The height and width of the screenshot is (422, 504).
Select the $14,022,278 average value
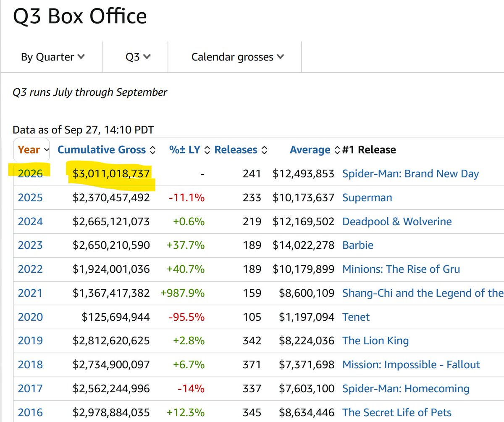click(303, 245)
